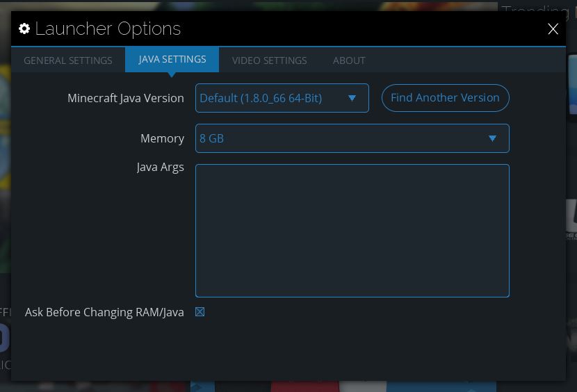Click the Java Version dropdown arrow
577x392 pixels.
point(352,98)
